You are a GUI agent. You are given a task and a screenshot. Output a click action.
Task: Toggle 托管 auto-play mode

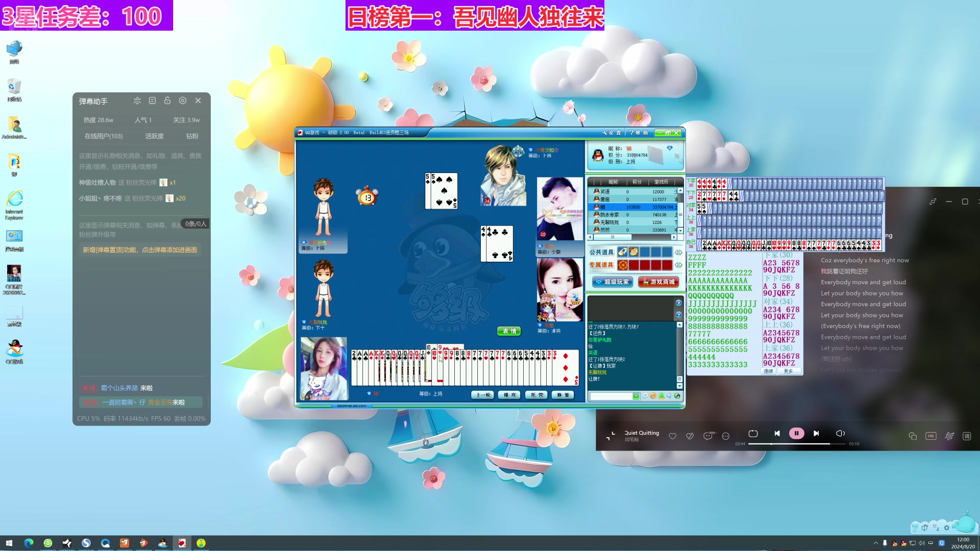click(536, 395)
